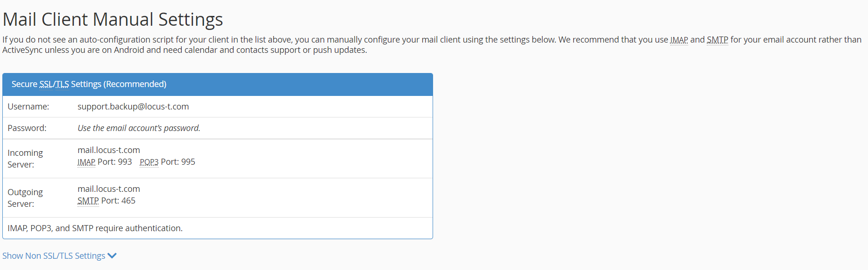
Task: Click the authentication requirement note
Action: [x=95, y=228]
